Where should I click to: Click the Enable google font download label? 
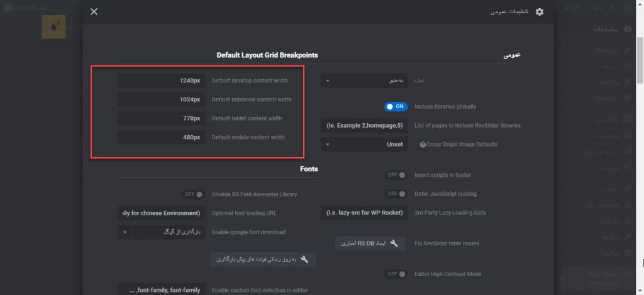click(248, 232)
